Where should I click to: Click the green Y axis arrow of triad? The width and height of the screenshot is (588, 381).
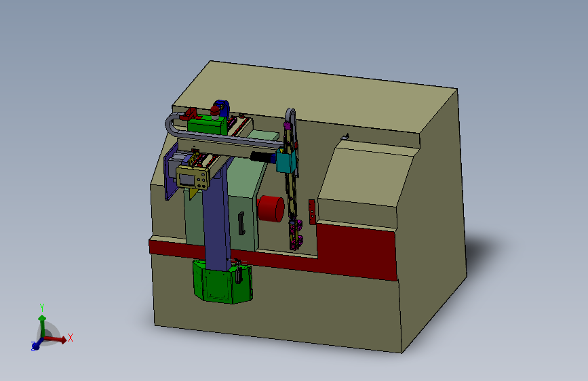42,325
